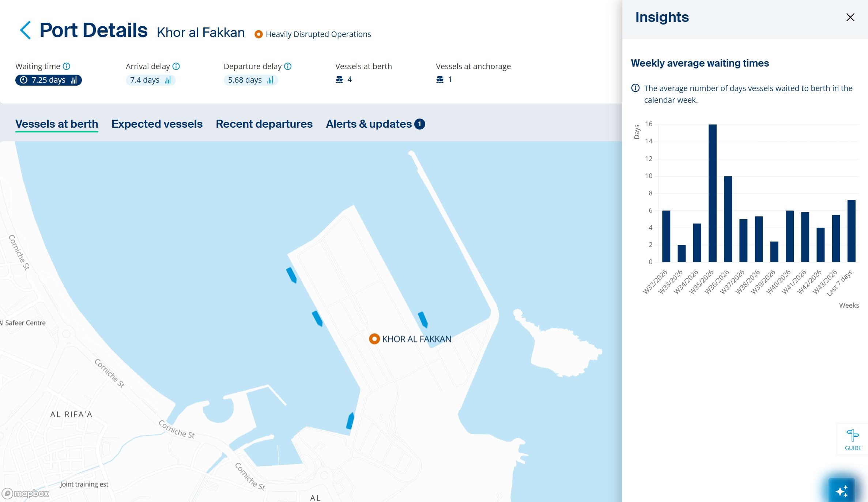Screen dimensions: 868x502
Task: Select the vessel berthed in the inner basin
Action: 423,319
